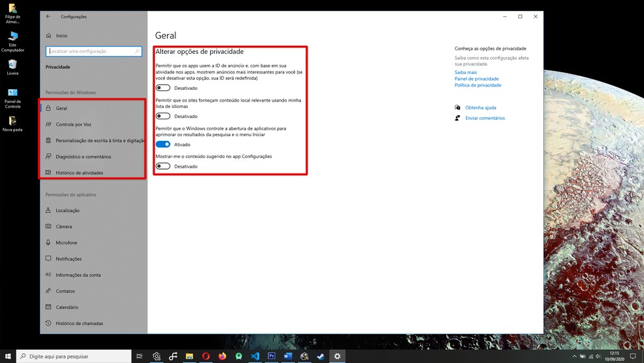Open Filipe de Almei... desktop folder

(12, 13)
